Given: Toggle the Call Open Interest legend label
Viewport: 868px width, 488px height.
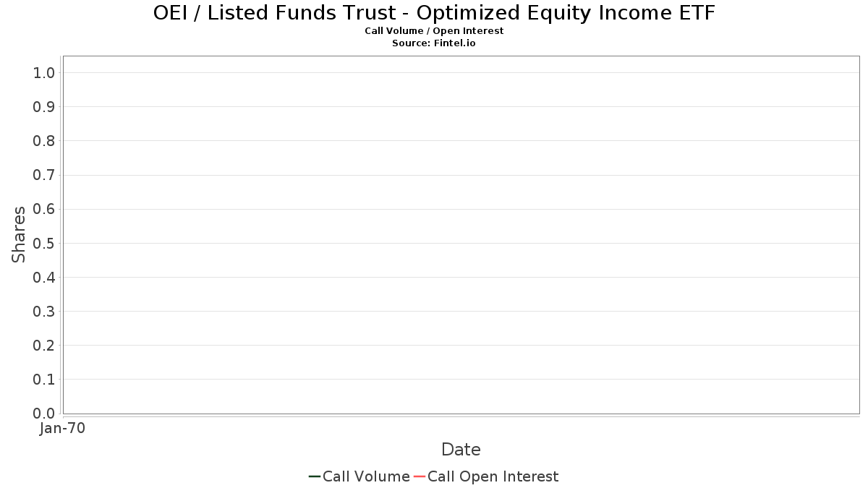Looking at the screenshot, I should pyautogui.click(x=493, y=476).
